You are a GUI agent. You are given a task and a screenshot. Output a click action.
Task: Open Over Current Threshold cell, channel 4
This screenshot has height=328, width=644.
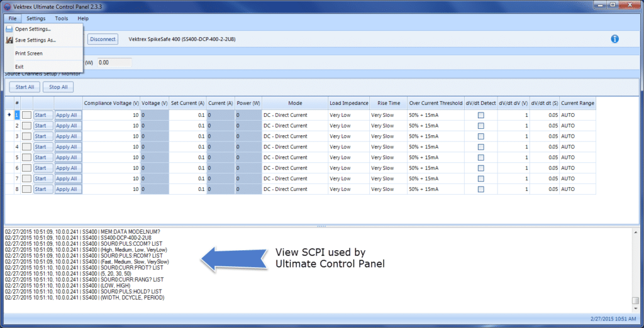(435, 147)
